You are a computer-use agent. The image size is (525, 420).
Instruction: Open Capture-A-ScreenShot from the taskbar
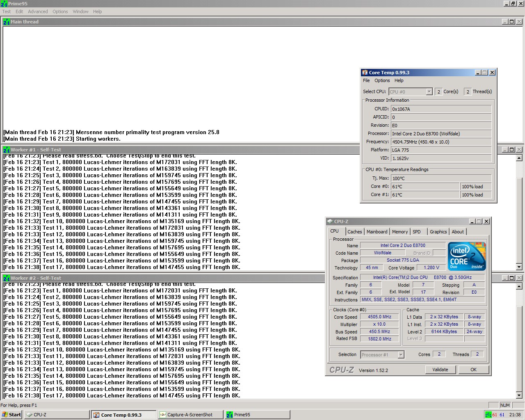190,415
